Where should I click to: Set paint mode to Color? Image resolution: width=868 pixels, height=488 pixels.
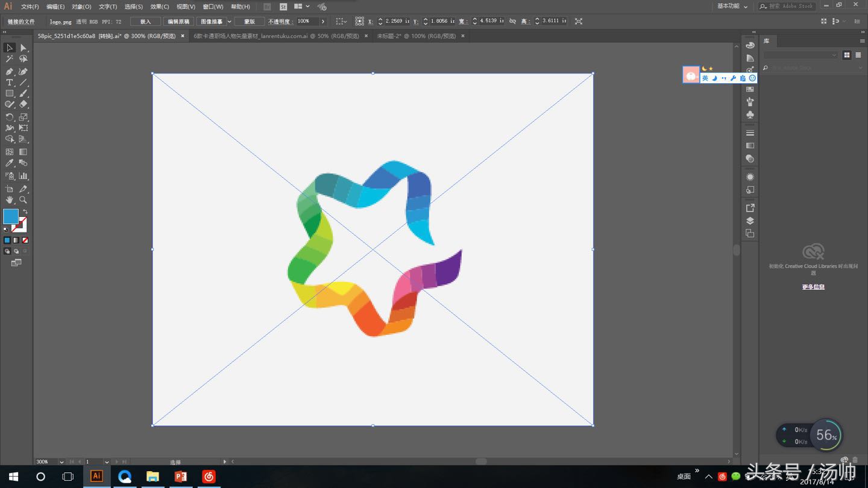click(x=7, y=240)
